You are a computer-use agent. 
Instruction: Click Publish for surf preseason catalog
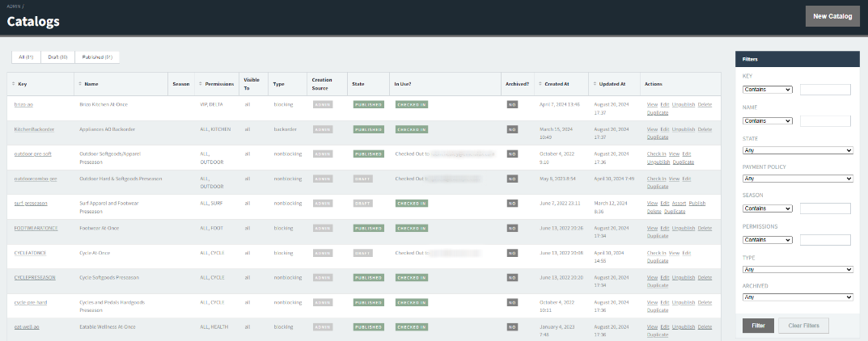click(697, 204)
